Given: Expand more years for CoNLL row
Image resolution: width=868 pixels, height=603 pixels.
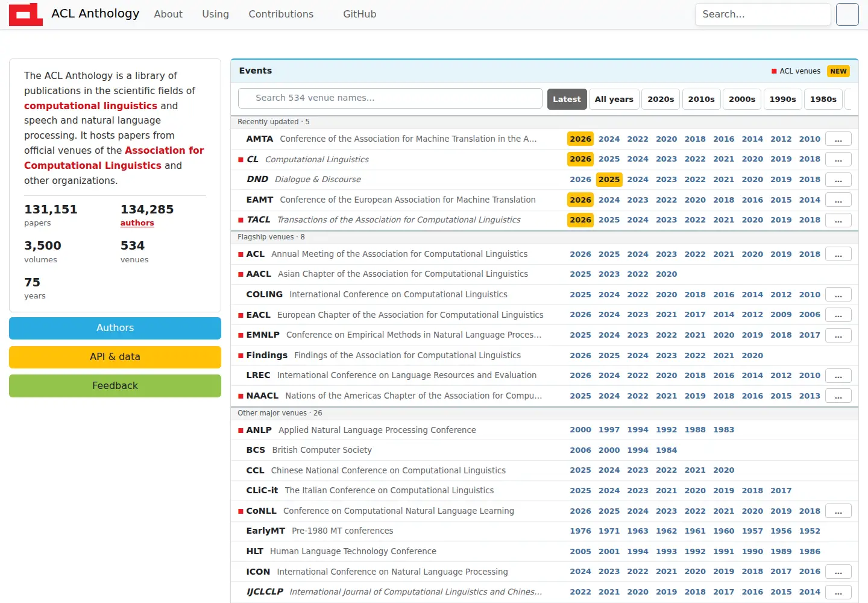Looking at the screenshot, I should tap(838, 511).
